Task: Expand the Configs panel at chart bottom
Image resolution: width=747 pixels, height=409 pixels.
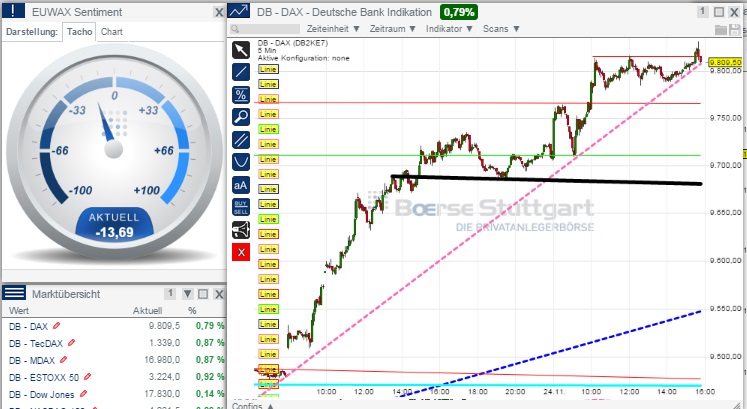Action: (x=253, y=406)
